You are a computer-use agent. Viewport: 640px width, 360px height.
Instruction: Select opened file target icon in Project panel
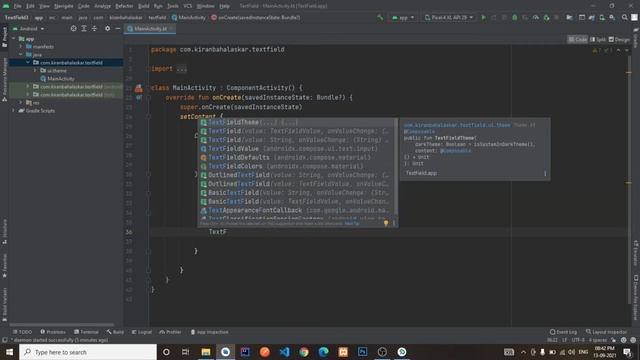tap(73, 29)
